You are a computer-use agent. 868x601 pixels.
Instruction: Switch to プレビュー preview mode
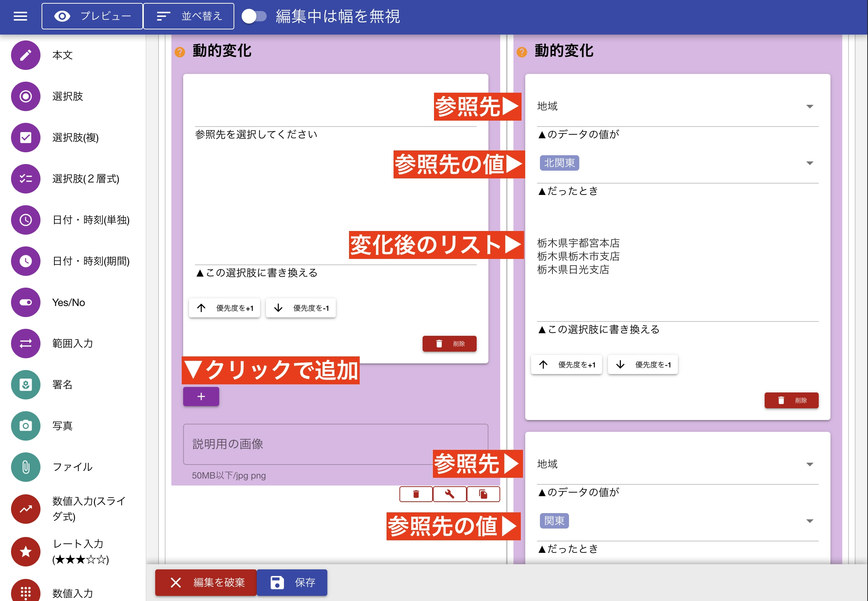pos(92,16)
